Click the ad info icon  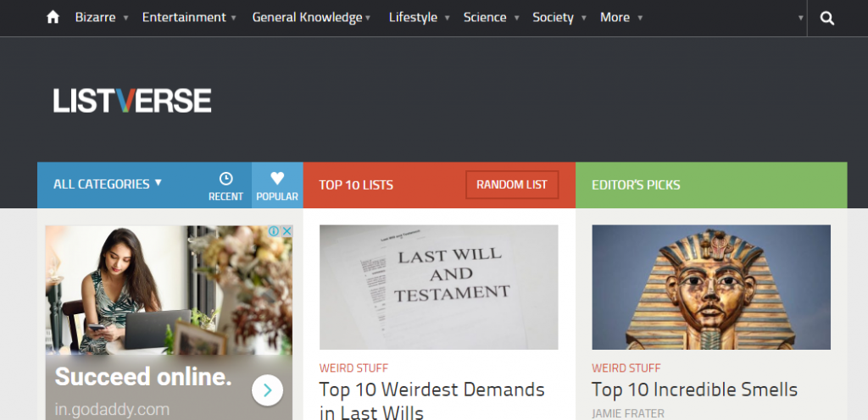point(274,231)
